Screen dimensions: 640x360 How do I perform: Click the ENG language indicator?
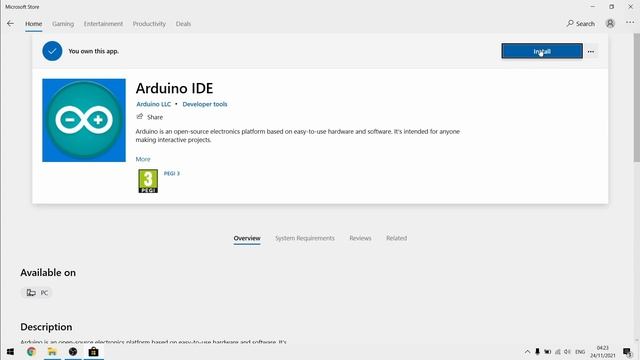pos(580,352)
